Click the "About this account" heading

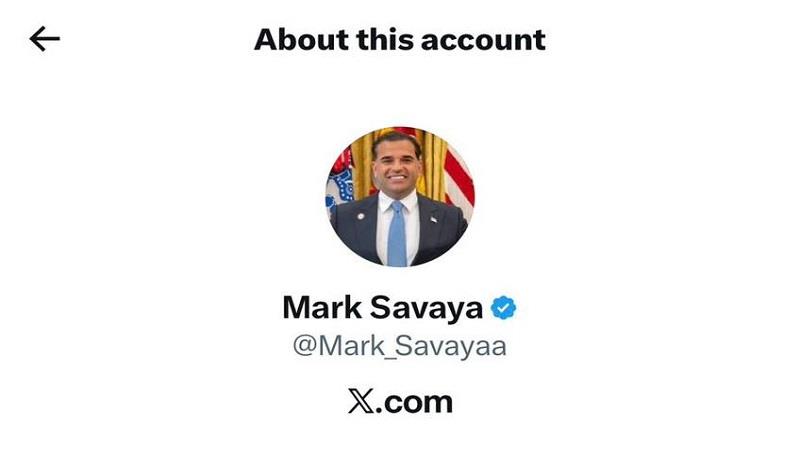(x=400, y=40)
